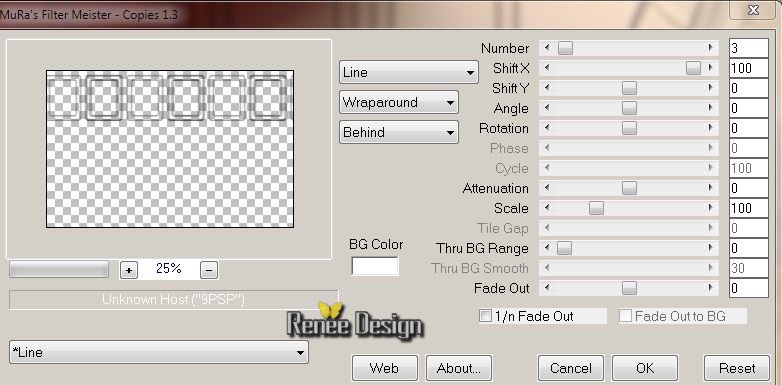The width and height of the screenshot is (782, 385).
Task: Open the Wraparound dropdown
Action: 398,102
